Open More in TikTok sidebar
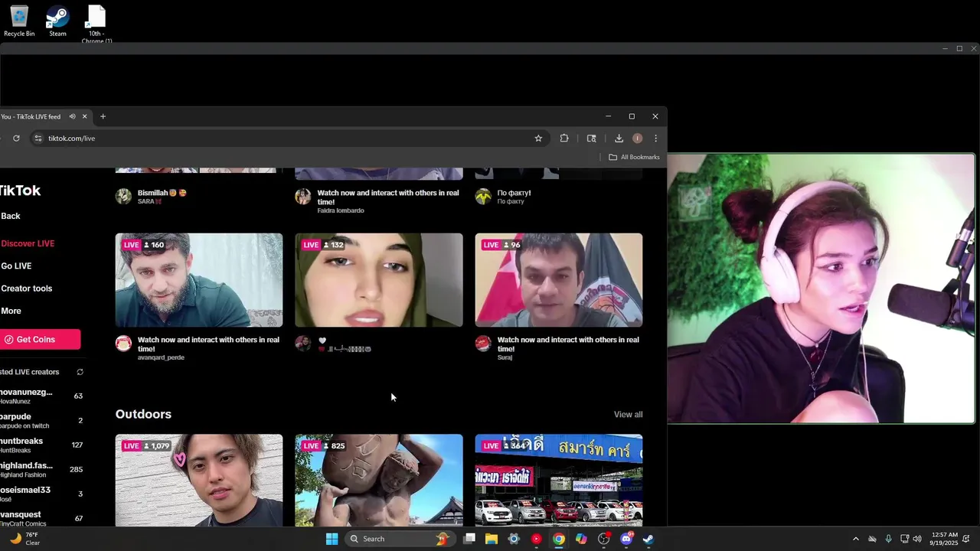This screenshot has width=980, height=551. 11,311
